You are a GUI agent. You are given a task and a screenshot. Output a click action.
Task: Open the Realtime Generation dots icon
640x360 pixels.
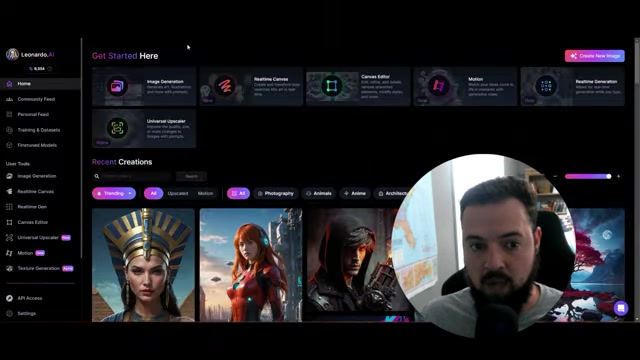point(546,86)
